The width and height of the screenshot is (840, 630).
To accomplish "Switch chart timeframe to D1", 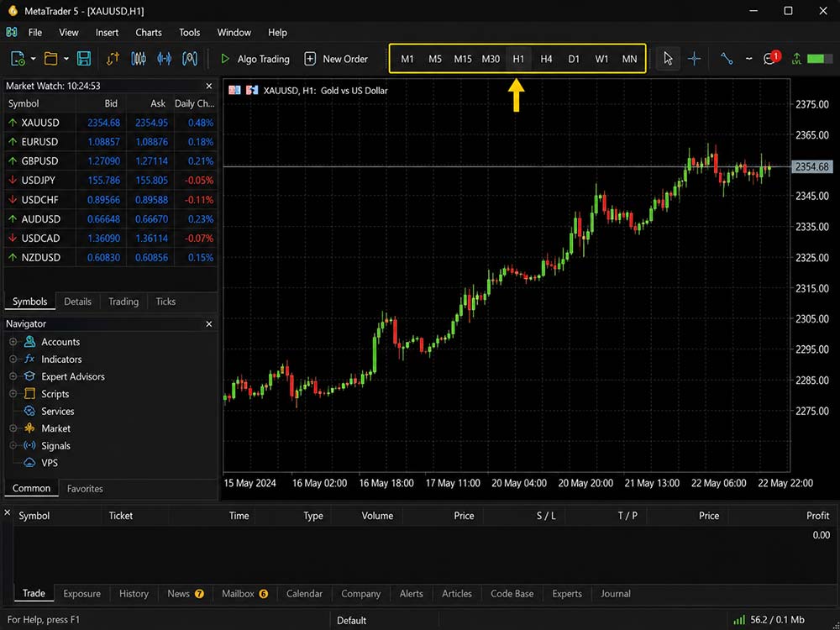I will coord(574,59).
